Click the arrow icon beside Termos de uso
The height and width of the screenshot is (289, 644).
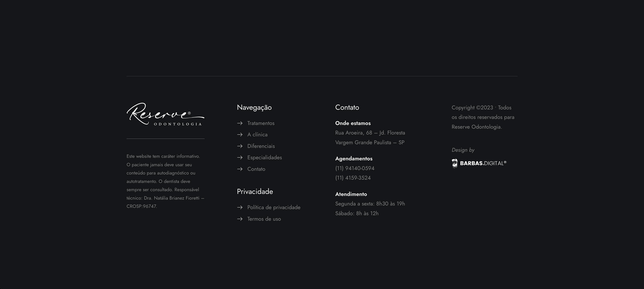(x=240, y=219)
